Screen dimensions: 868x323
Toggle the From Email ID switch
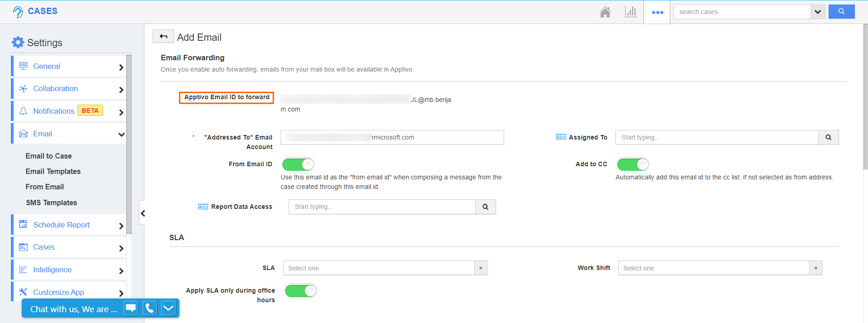298,164
